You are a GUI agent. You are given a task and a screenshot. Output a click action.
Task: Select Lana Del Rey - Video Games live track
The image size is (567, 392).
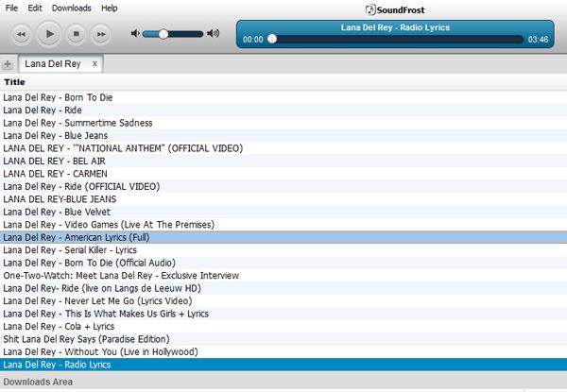point(109,225)
